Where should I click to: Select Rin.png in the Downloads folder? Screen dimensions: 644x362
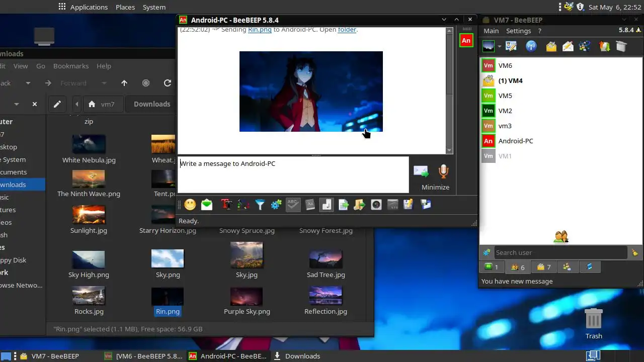(168, 302)
